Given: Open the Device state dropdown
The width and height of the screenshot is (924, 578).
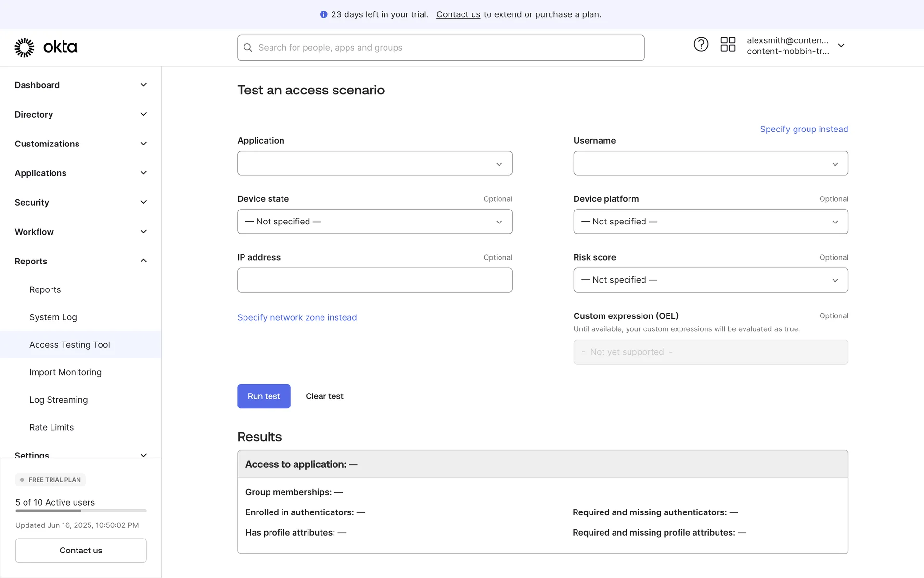Looking at the screenshot, I should pyautogui.click(x=374, y=222).
